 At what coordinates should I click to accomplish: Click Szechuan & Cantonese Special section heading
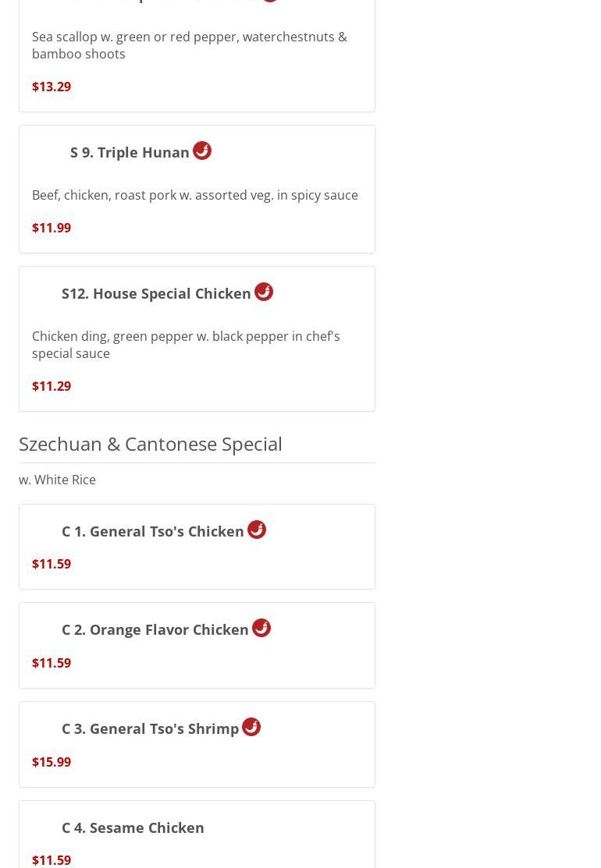(x=151, y=445)
